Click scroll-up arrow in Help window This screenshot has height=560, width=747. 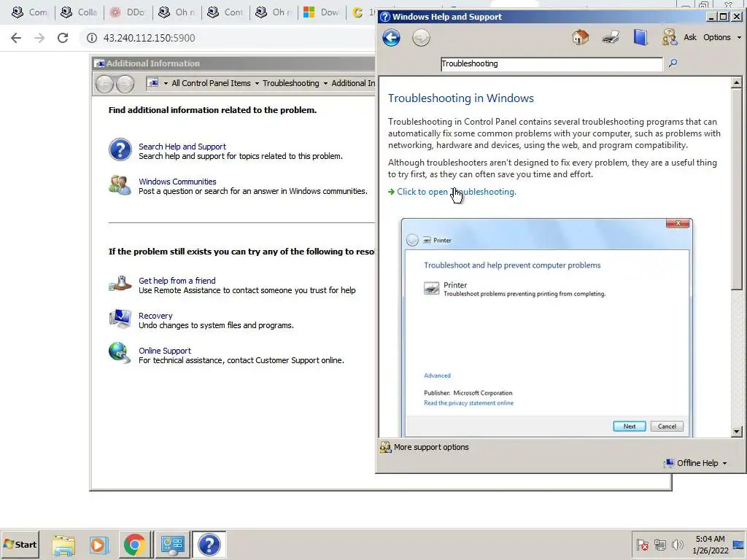pos(737,83)
